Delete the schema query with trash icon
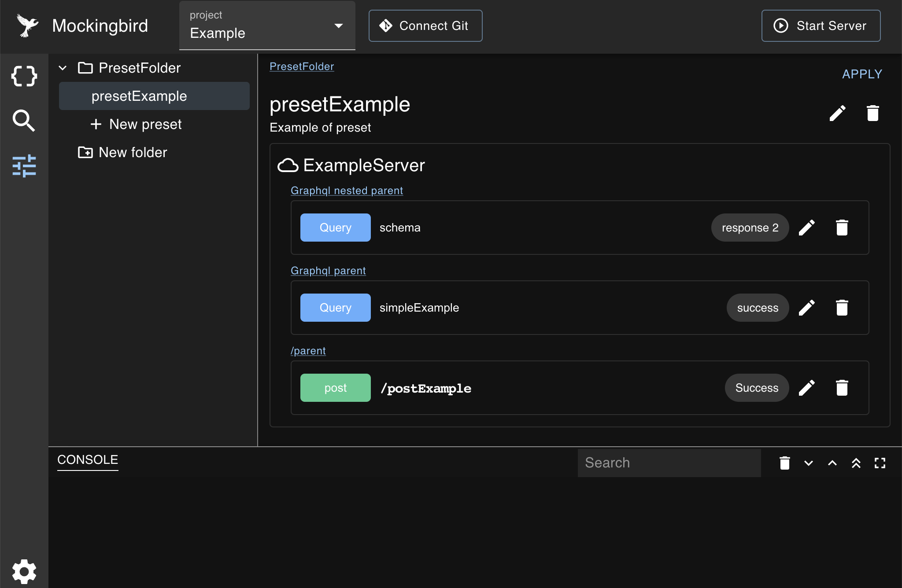Screen dimensions: 902x588 click(842, 228)
